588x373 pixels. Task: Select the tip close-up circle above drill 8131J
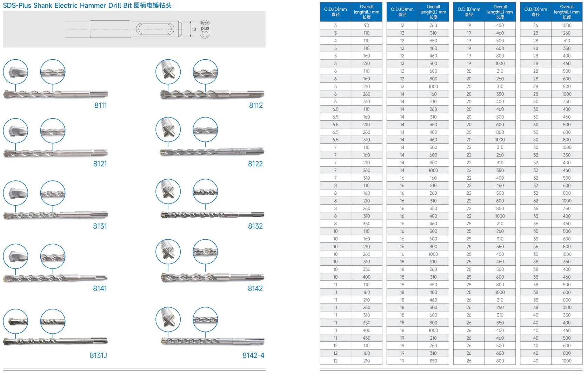[15, 321]
